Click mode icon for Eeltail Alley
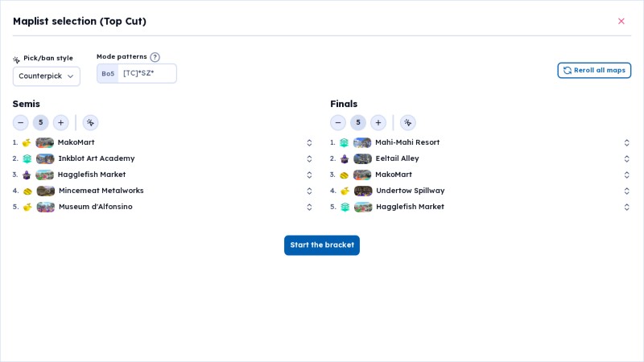 click(345, 158)
